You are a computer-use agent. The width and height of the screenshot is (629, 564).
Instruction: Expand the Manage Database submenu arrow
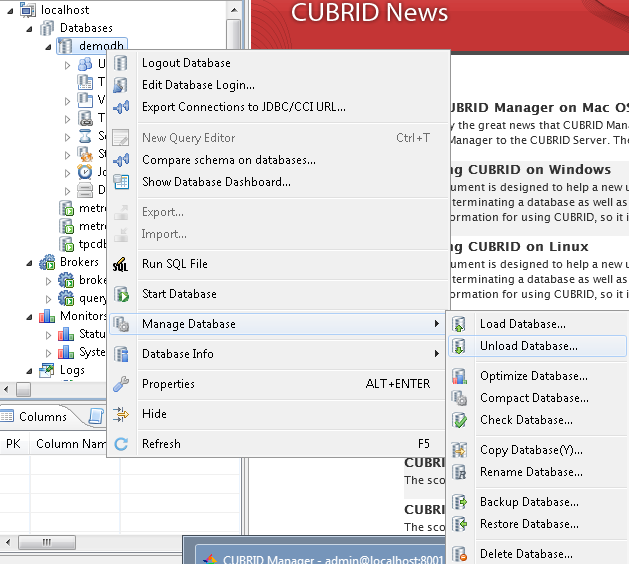(436, 324)
